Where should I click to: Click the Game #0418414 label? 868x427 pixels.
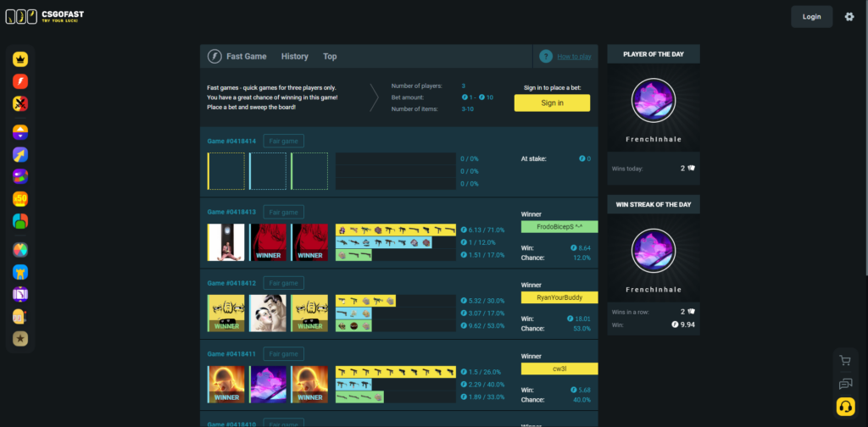pos(231,141)
